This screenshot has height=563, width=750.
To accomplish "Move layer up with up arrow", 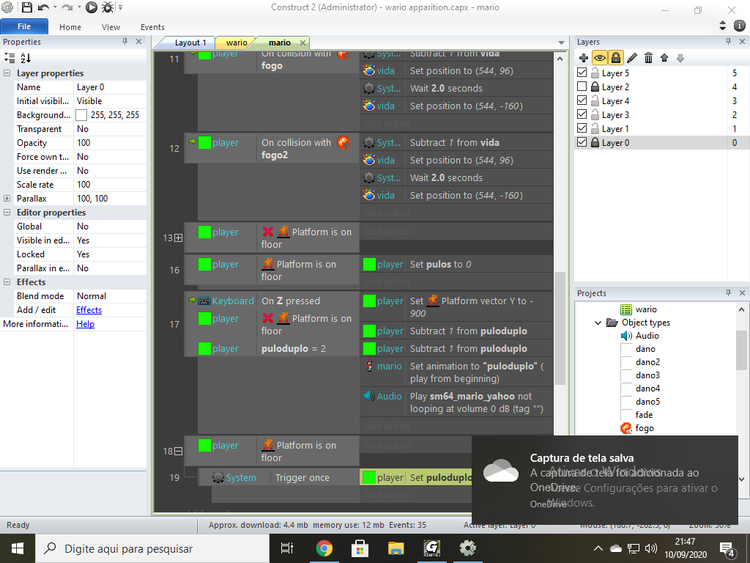I will point(664,58).
